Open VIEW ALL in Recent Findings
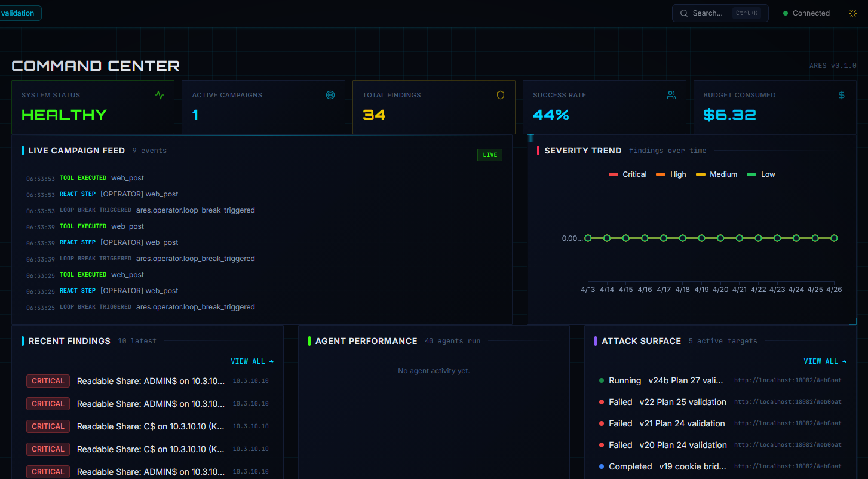868x479 pixels. [252, 361]
